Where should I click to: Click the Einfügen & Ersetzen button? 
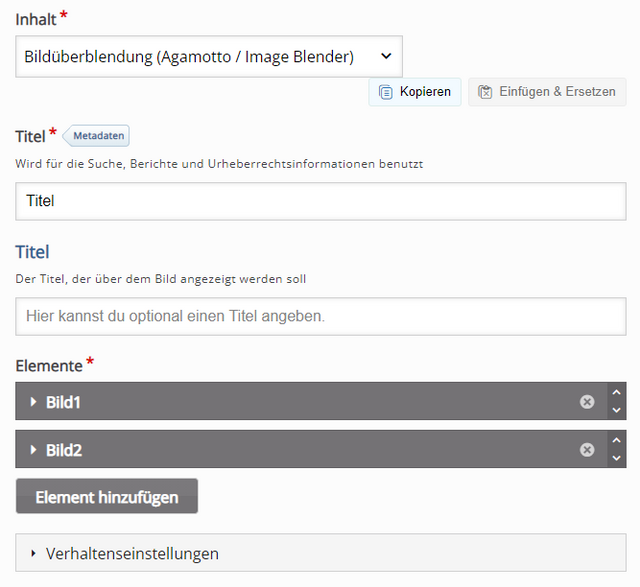tap(547, 92)
